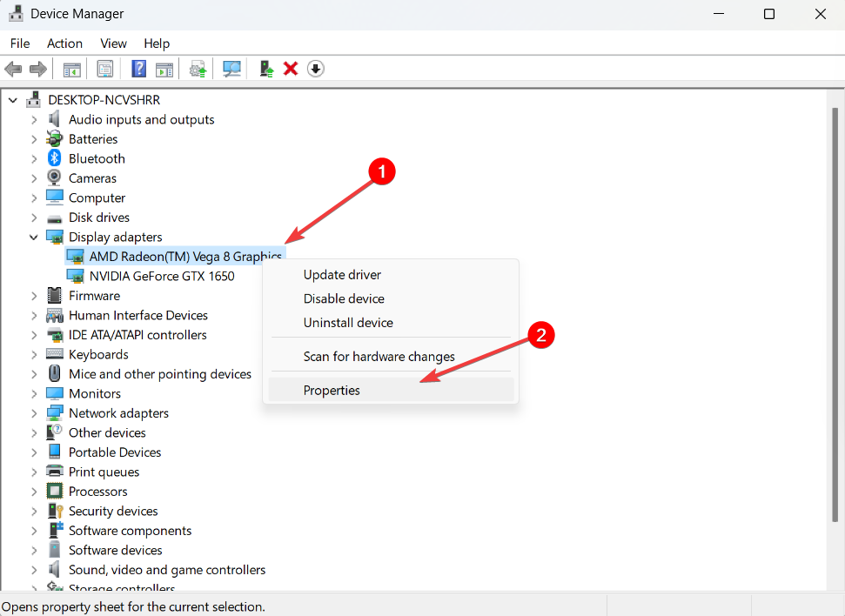Collapse the Display adapters node

click(x=33, y=238)
